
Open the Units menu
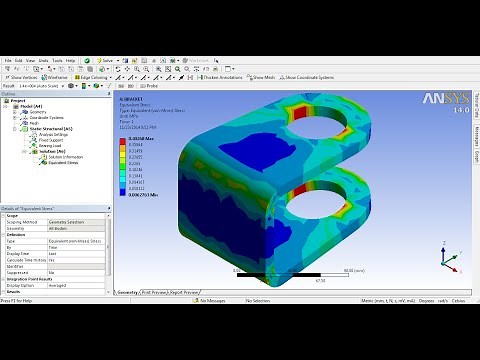(x=44, y=61)
